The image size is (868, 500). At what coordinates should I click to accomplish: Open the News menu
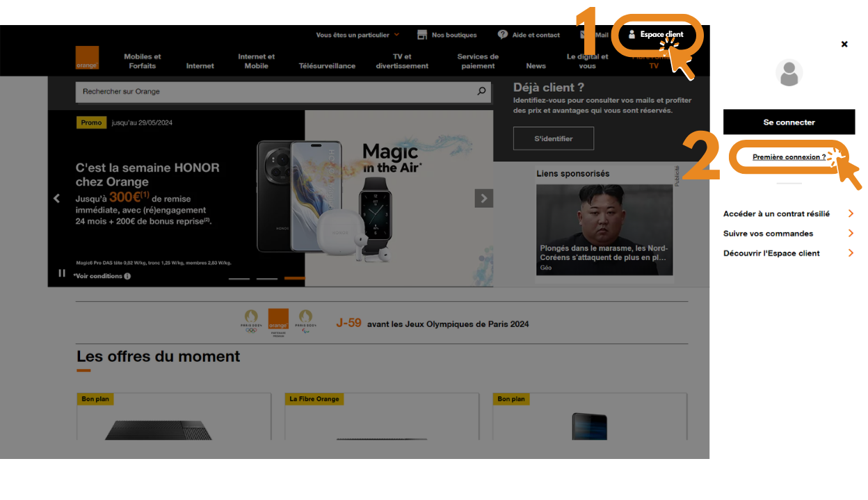tap(536, 66)
